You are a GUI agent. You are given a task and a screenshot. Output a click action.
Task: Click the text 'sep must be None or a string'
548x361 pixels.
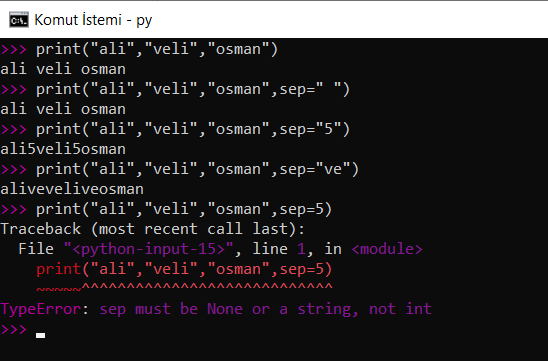(228, 309)
